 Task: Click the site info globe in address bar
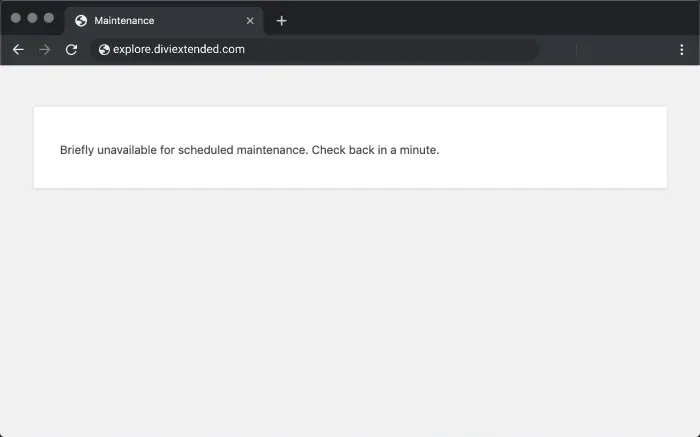[x=104, y=50]
